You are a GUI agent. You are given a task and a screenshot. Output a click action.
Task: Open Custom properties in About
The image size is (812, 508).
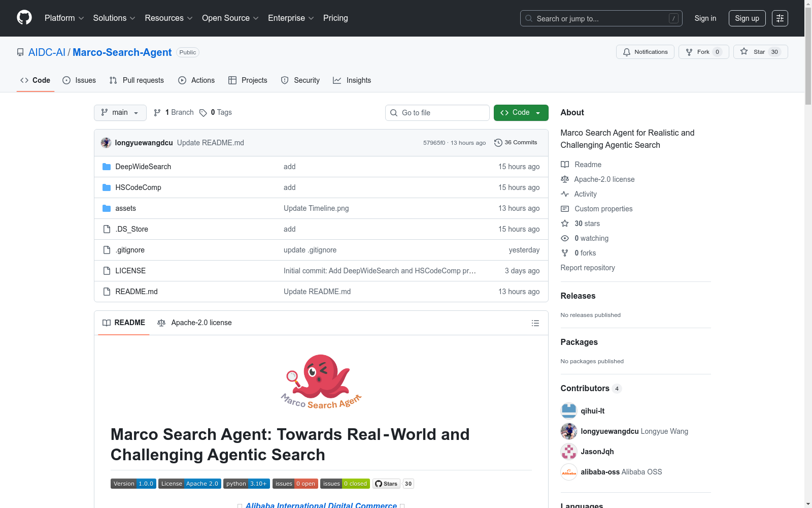tap(603, 209)
